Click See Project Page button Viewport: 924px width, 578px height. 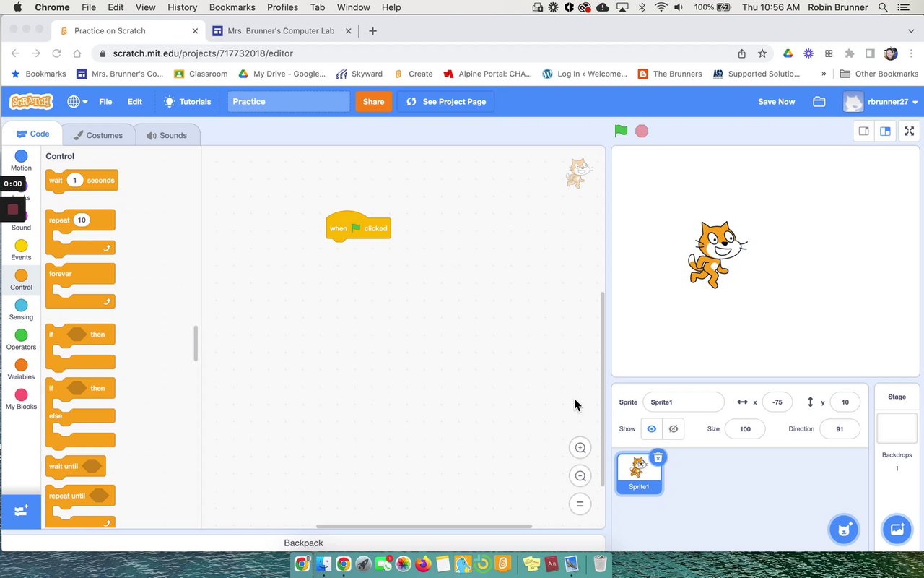pos(446,102)
